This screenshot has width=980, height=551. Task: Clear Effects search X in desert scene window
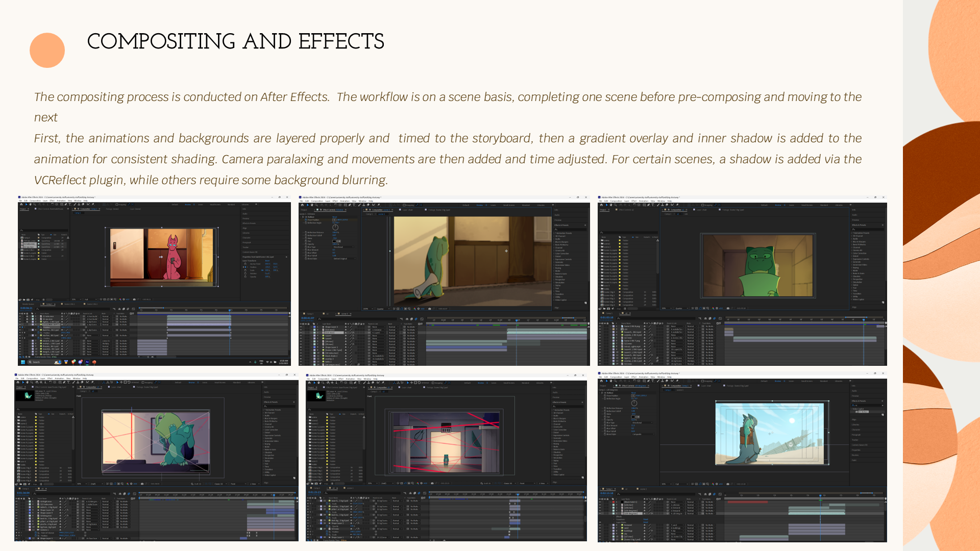(x=883, y=405)
